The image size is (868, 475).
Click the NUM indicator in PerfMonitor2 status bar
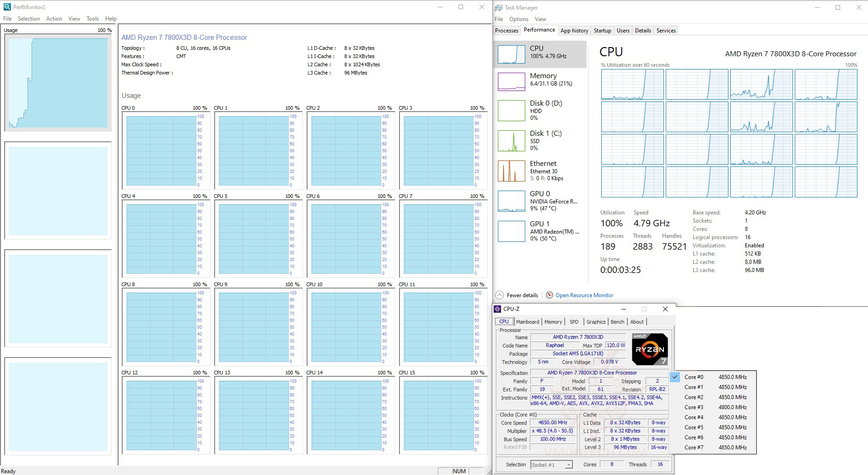pyautogui.click(x=459, y=471)
